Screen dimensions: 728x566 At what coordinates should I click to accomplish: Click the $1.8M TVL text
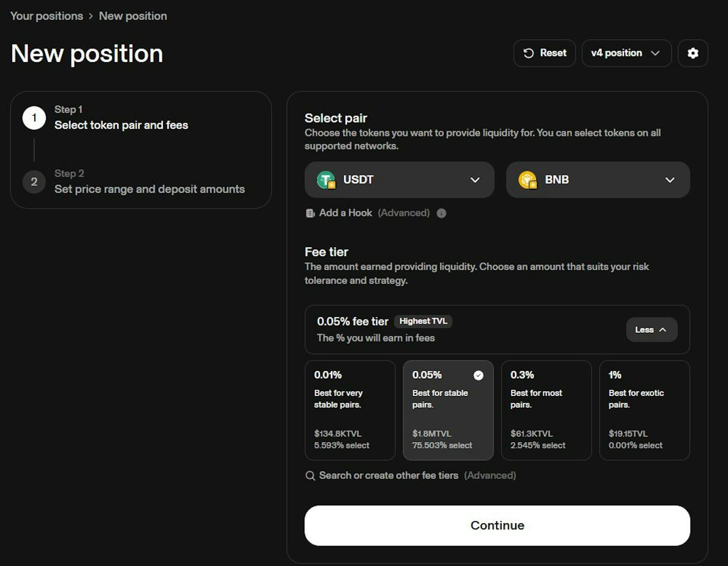tap(432, 434)
